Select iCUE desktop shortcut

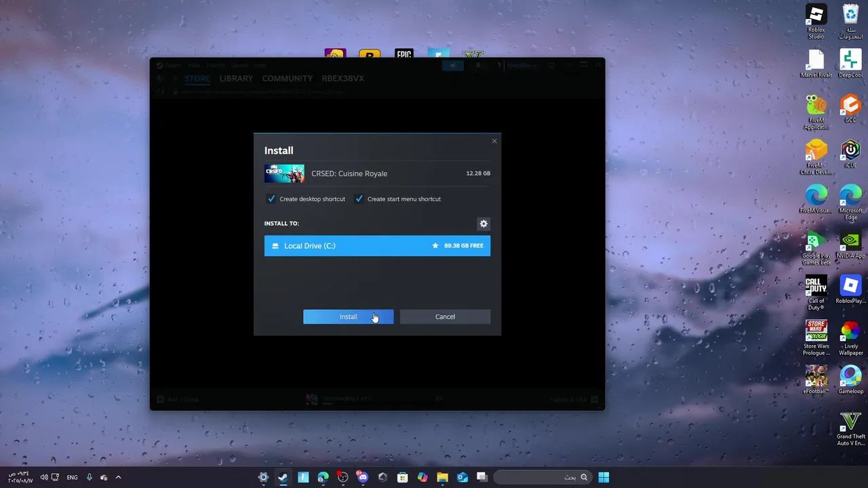click(850, 154)
